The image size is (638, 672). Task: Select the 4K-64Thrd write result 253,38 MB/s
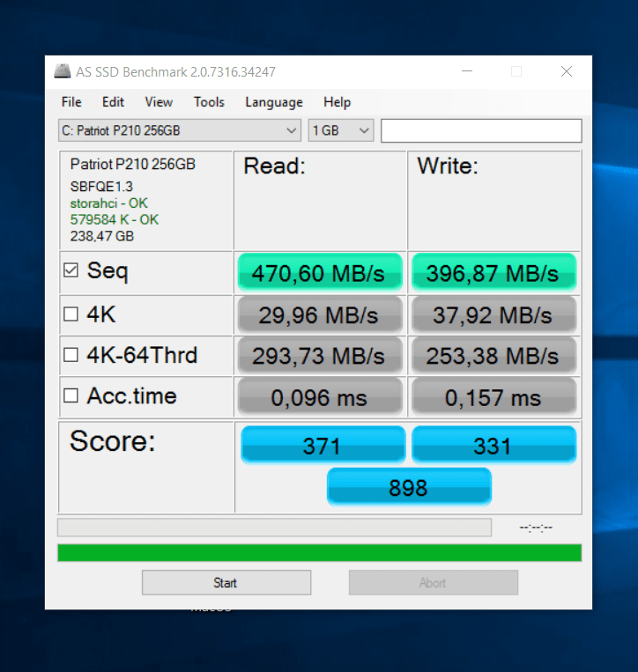[493, 356]
